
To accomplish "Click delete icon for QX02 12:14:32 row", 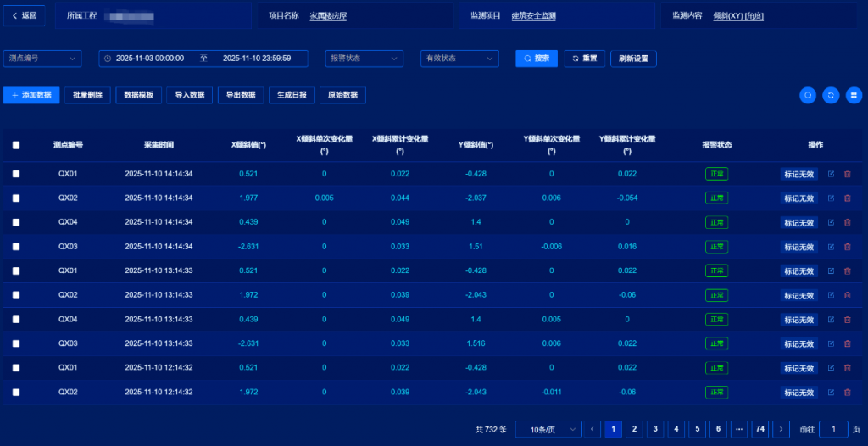I will pos(847,393).
